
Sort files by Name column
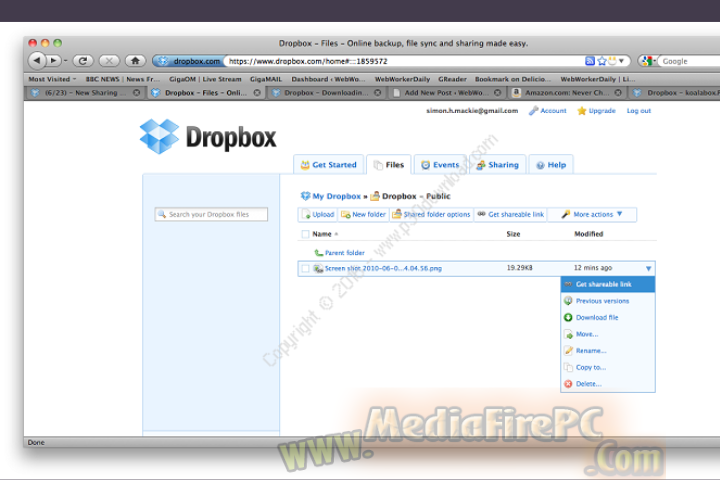point(321,234)
